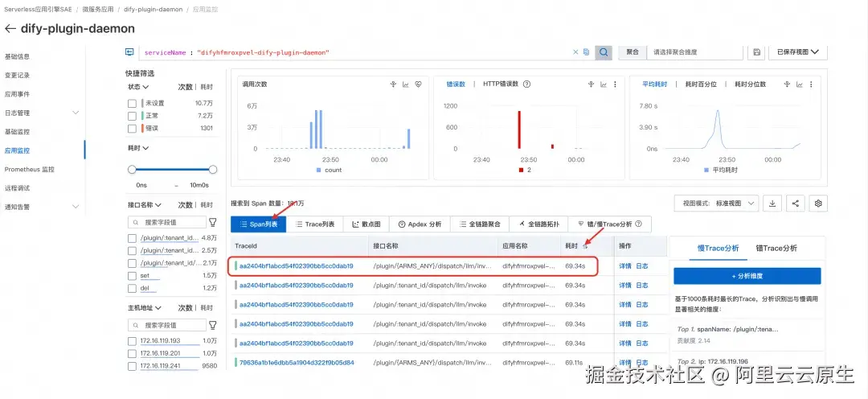Click filter funnel beside 接口名称 search
This screenshot has height=399, width=868.
click(212, 222)
